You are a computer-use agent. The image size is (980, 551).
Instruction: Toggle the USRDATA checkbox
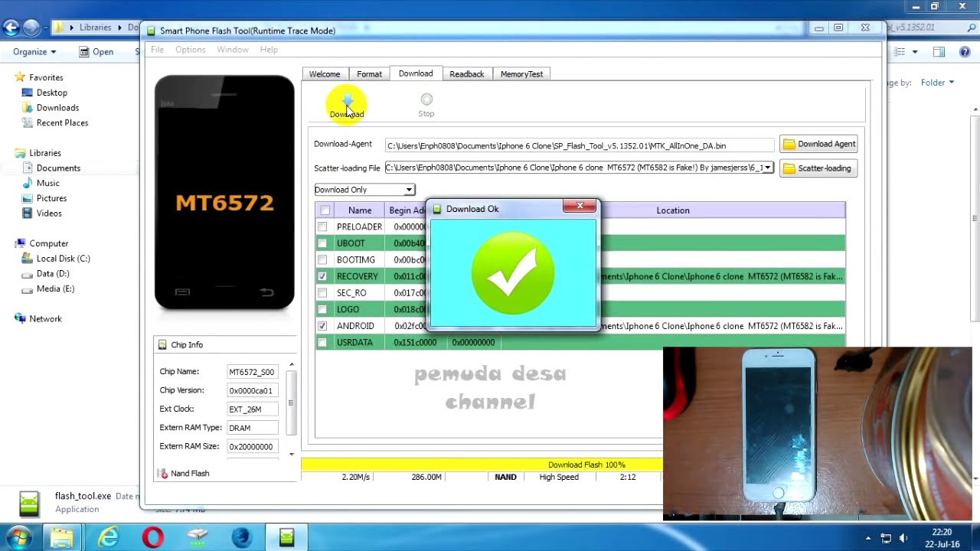[322, 342]
